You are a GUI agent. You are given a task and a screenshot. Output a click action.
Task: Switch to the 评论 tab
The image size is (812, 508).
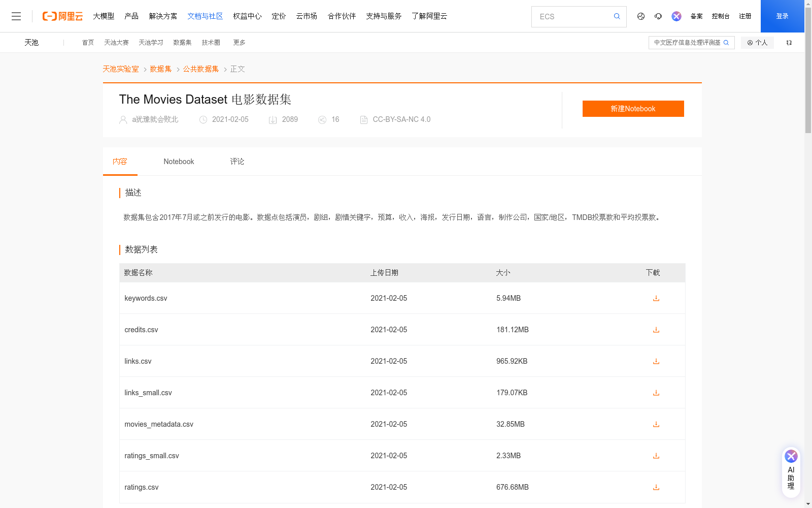click(x=237, y=162)
